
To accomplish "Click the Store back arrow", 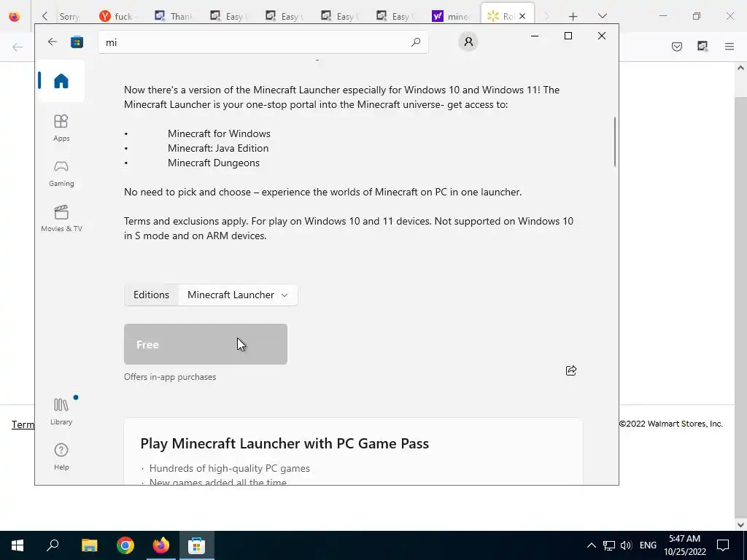I will pyautogui.click(x=53, y=42).
